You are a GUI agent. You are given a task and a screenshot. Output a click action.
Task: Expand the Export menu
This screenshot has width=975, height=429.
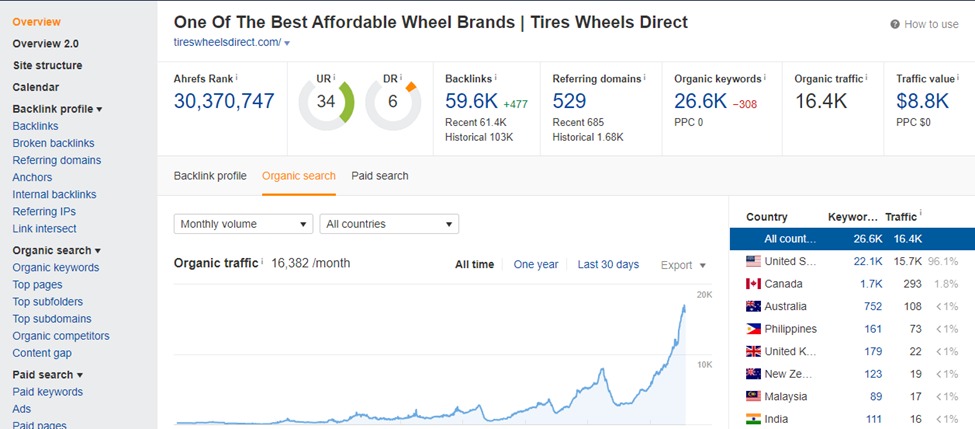pos(683,265)
